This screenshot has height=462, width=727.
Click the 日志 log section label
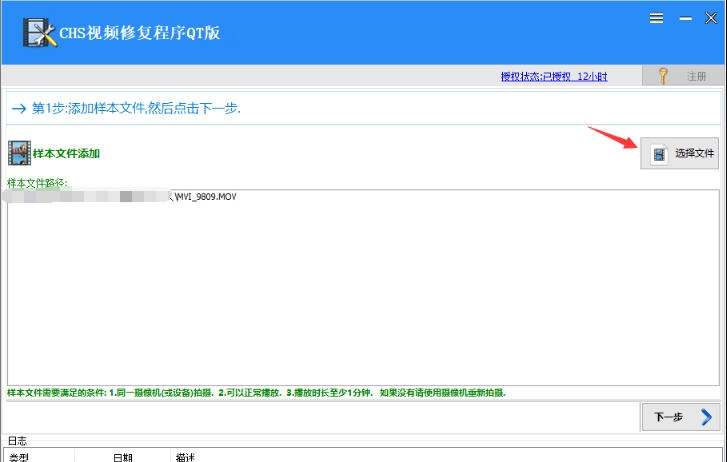[x=18, y=441]
